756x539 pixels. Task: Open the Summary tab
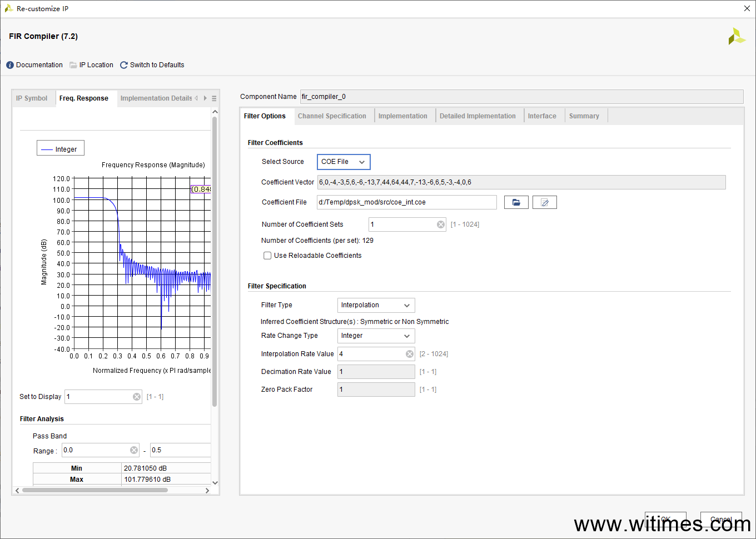click(584, 116)
